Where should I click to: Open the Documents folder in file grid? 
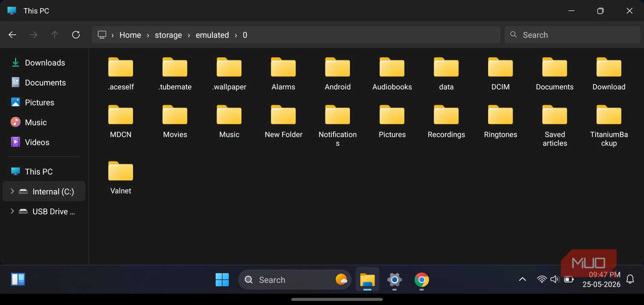click(x=555, y=74)
